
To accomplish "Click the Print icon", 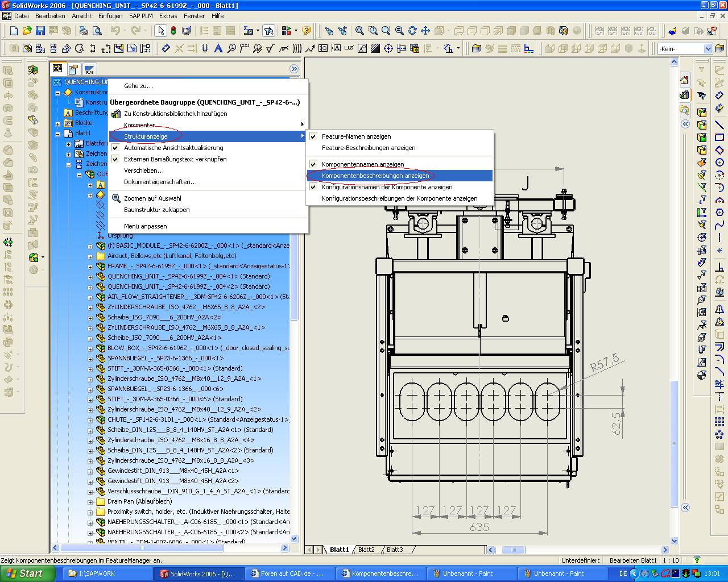I will (x=84, y=31).
